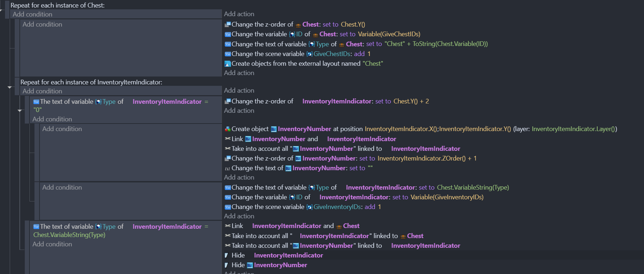Click the Var icon in the Type = "0" condition

pos(36,102)
